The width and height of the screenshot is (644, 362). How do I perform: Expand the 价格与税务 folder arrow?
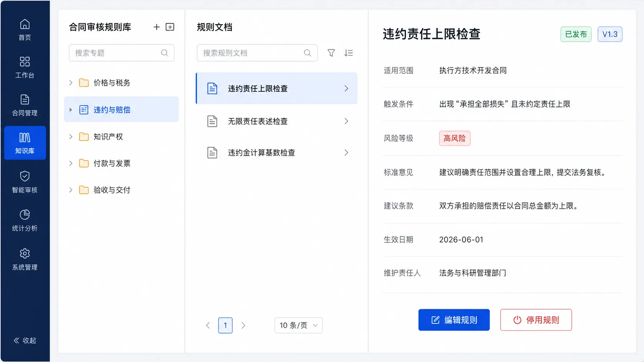(71, 83)
